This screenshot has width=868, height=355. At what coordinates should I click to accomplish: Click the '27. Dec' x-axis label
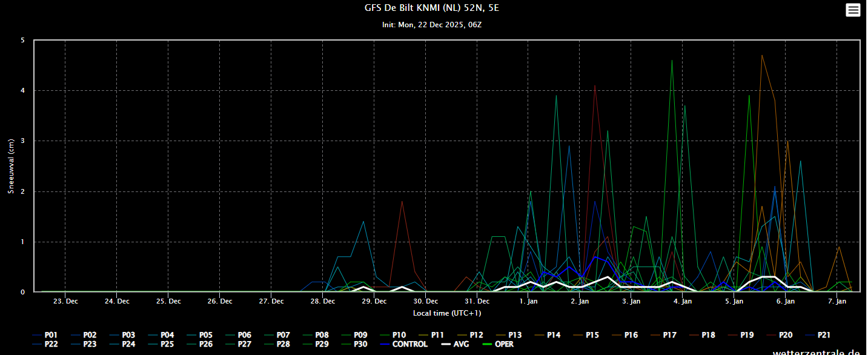pos(271,301)
